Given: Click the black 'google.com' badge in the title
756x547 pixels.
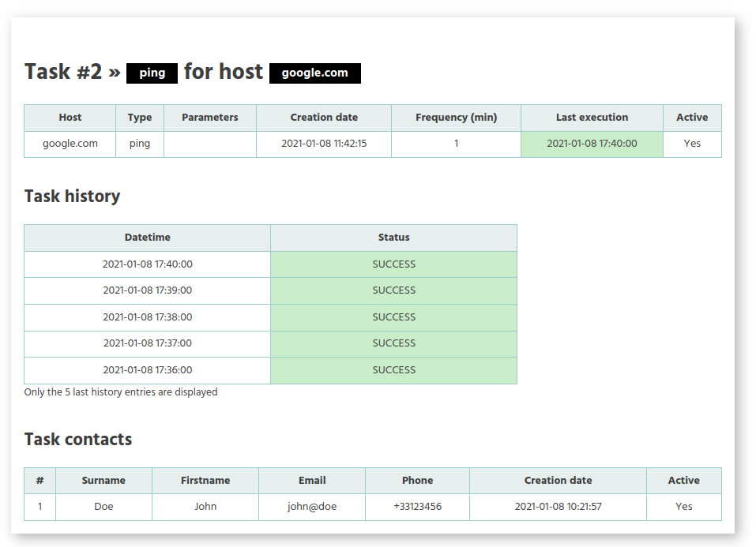Looking at the screenshot, I should 315,73.
